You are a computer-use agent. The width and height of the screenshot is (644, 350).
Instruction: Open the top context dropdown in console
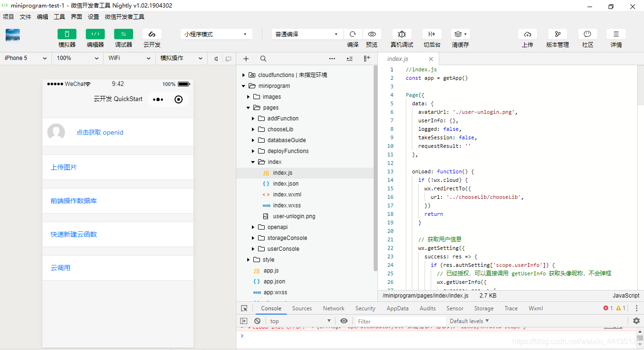pyautogui.click(x=300, y=321)
